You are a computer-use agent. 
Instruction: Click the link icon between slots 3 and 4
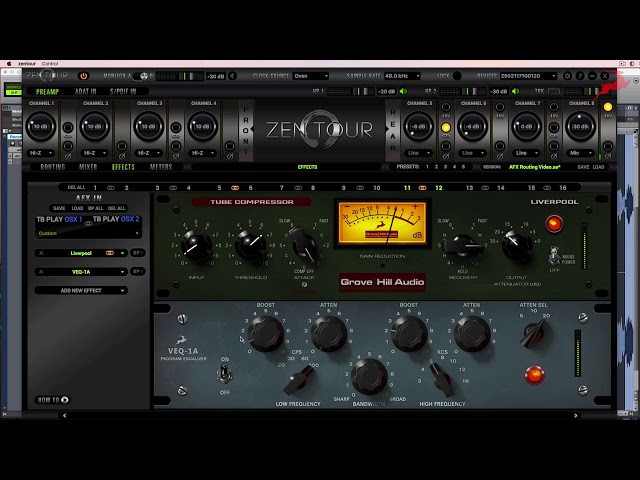point(173,188)
